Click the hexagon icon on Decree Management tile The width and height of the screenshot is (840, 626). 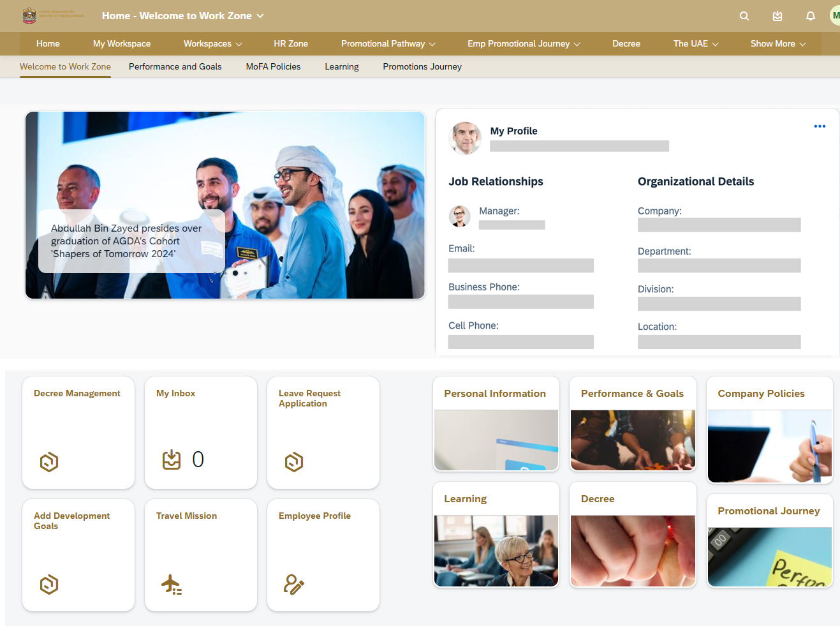coord(49,461)
